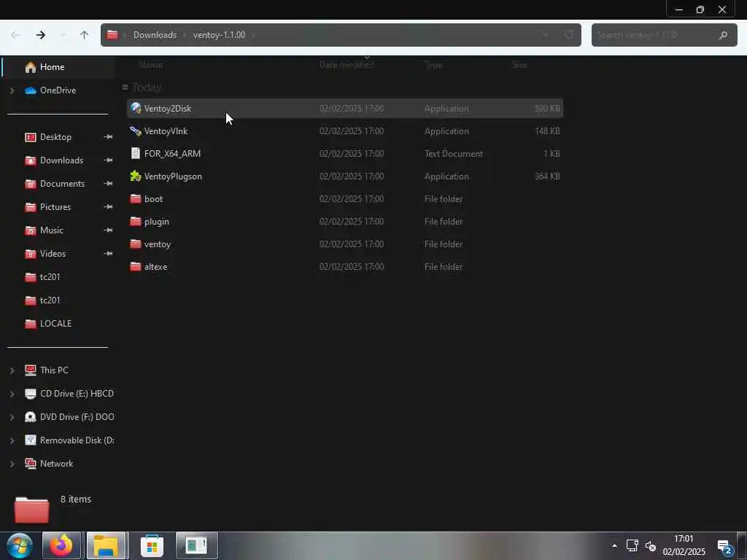Screen dimensions: 747x560
Task: Select the 'altexe' folder name
Action: (x=156, y=267)
